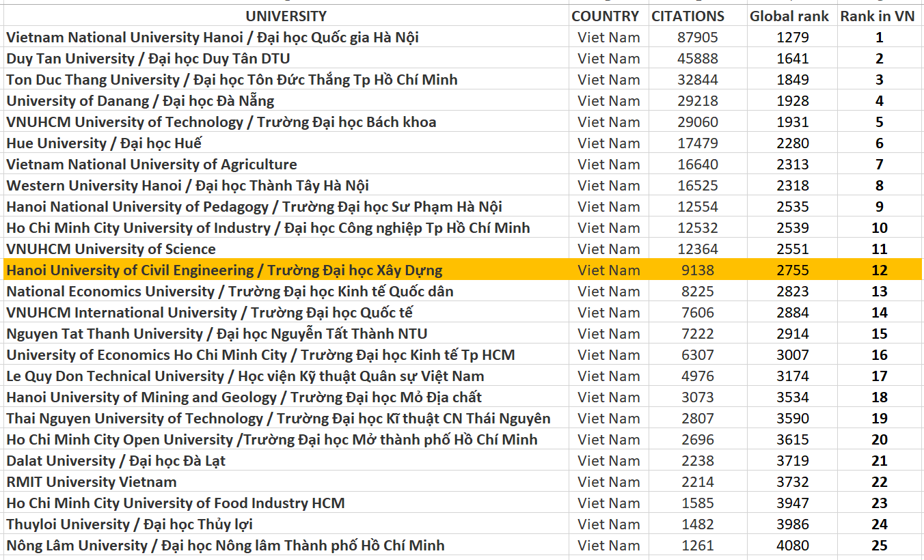Click Ho Chi Minh City University of Industry cell
Viewport: 924px width, 560px height.
286,227
